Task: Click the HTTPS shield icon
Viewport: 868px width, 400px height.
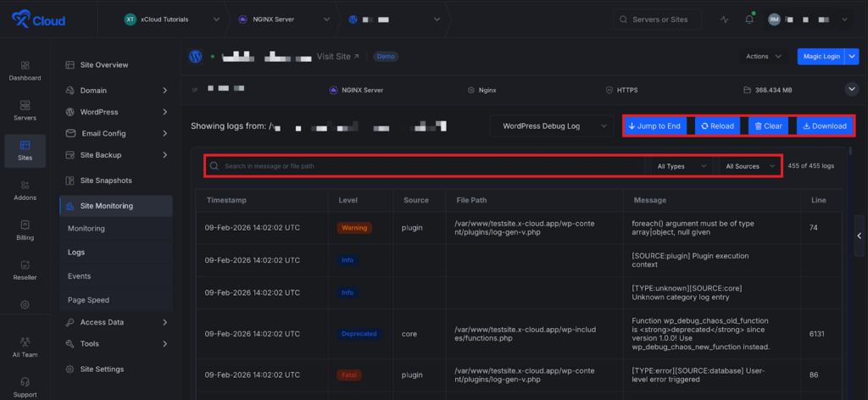Action: pos(609,90)
